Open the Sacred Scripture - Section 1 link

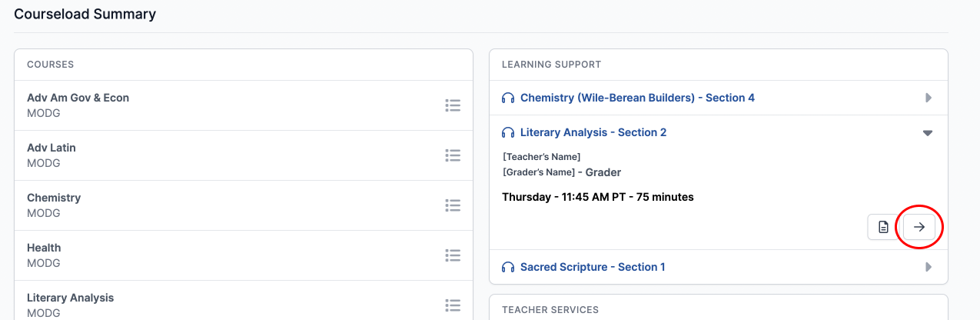593,267
